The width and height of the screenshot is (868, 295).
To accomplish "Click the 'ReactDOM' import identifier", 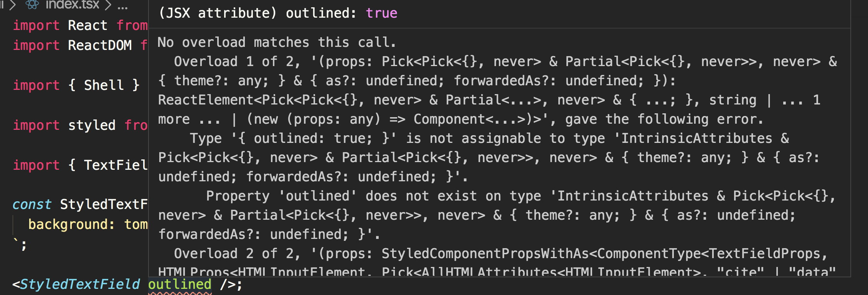I will (100, 45).
